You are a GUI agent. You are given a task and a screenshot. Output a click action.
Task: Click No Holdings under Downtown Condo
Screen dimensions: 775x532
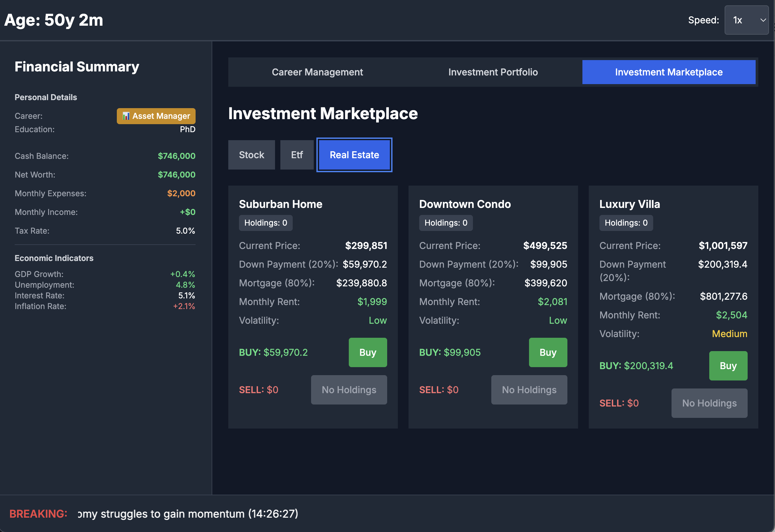(529, 389)
